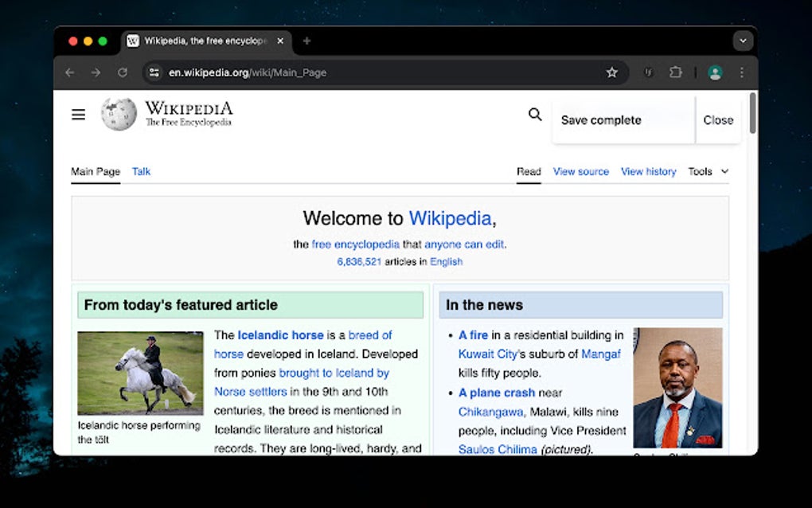This screenshot has height=508, width=812.
Task: Open the Chrome profile avatar
Action: pyautogui.click(x=714, y=72)
